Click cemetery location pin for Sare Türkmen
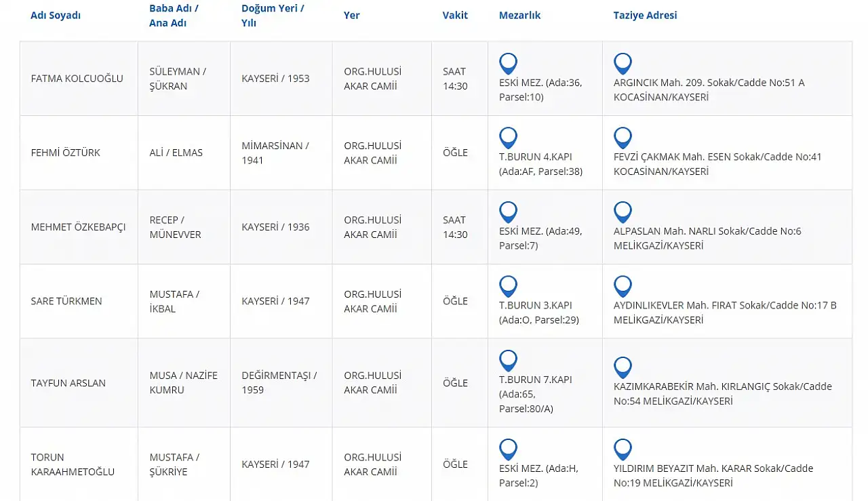 click(508, 286)
